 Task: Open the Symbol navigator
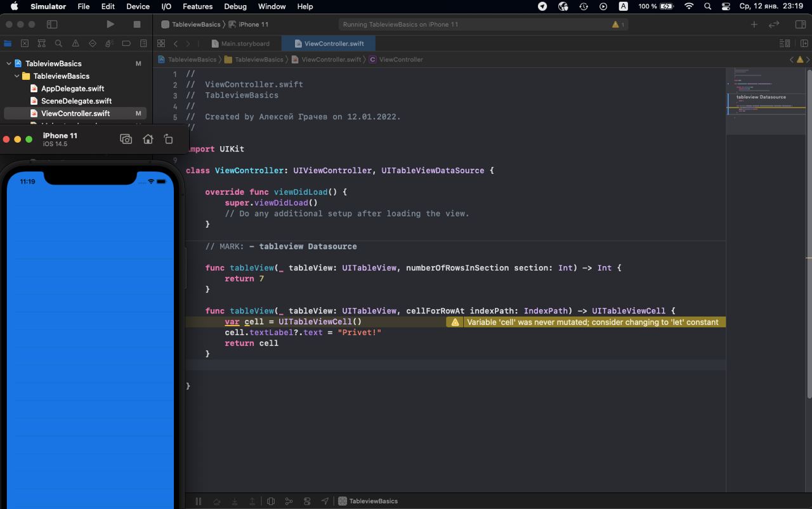coord(41,43)
